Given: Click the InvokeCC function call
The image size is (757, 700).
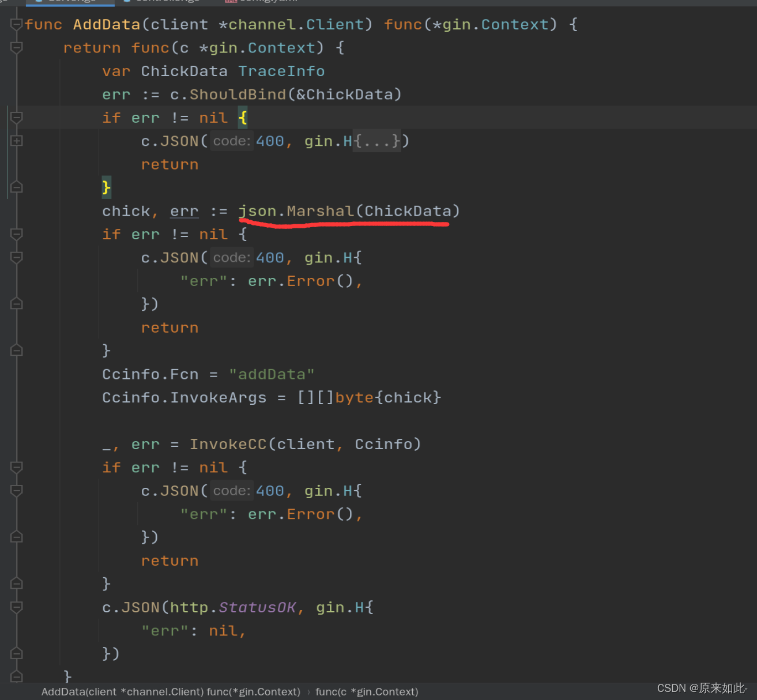Looking at the screenshot, I should pyautogui.click(x=228, y=444).
